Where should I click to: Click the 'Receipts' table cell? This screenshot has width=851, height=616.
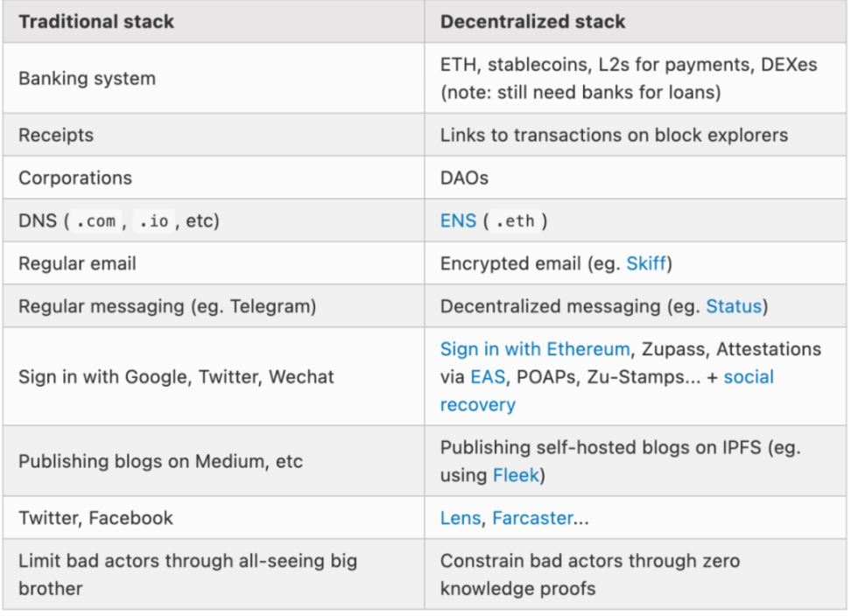tap(56, 136)
